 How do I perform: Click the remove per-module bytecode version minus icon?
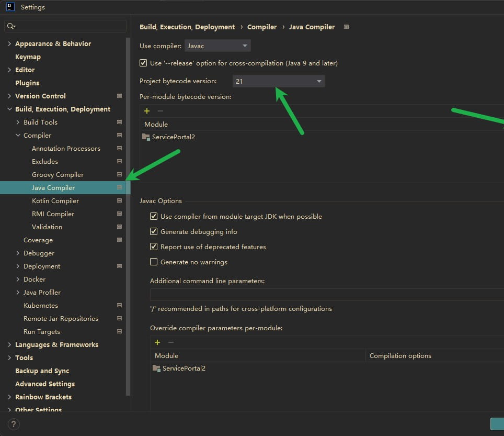point(161,111)
